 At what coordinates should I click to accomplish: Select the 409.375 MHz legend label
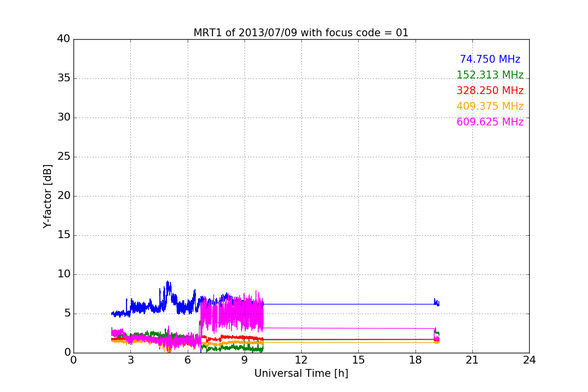[x=490, y=106]
